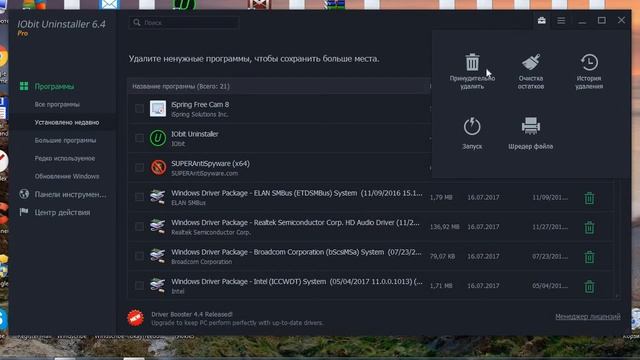This screenshot has height=360, width=640.
Task: Select the iSpring Free Cam 8 row name
Action: point(200,104)
